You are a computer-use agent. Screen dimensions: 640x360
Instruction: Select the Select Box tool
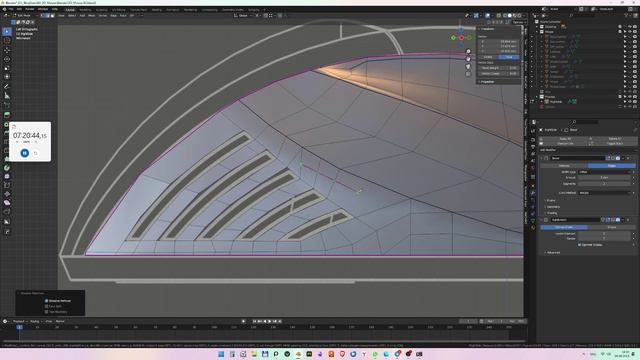[x=7, y=31]
